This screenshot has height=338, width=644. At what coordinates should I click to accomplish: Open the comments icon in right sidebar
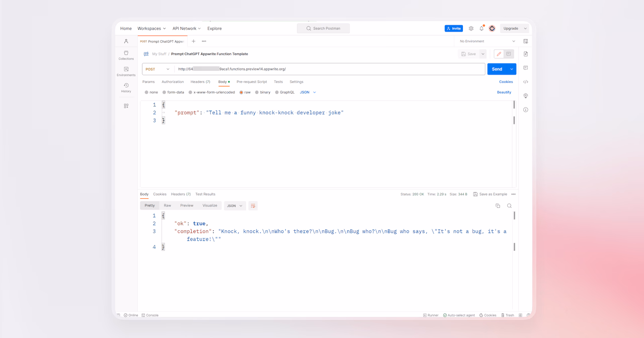click(526, 68)
